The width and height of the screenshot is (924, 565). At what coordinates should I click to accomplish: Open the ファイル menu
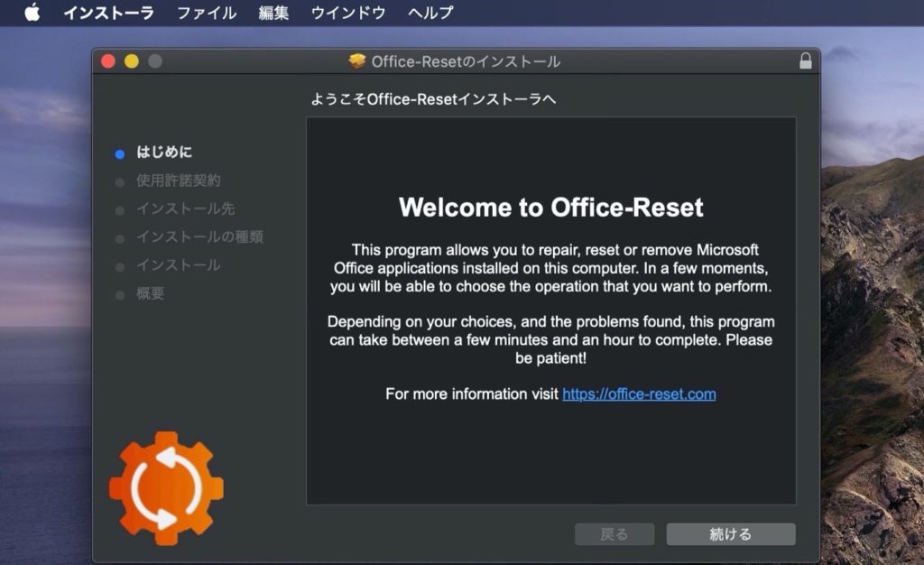click(206, 13)
